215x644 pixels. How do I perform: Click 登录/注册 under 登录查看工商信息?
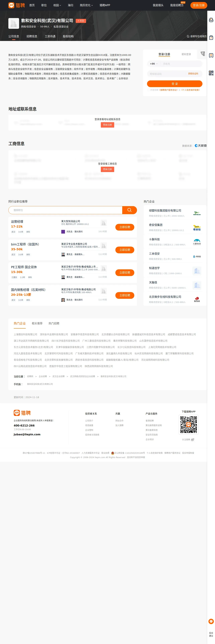pos(107,169)
